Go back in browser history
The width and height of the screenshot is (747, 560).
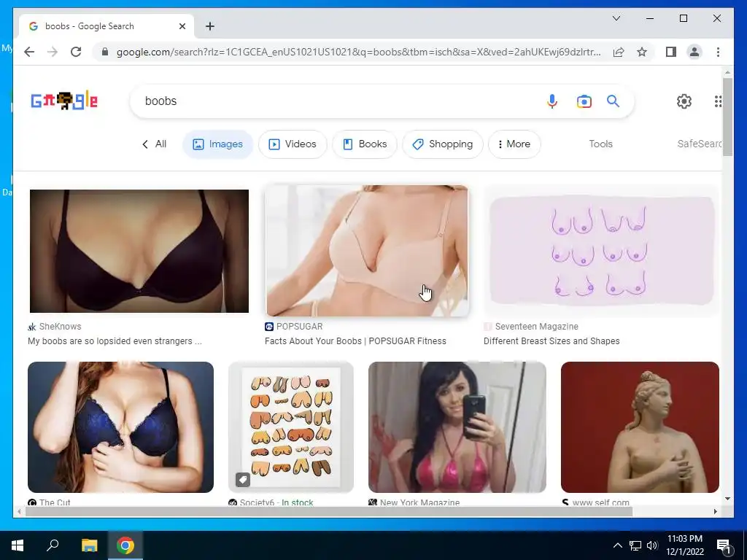click(29, 52)
